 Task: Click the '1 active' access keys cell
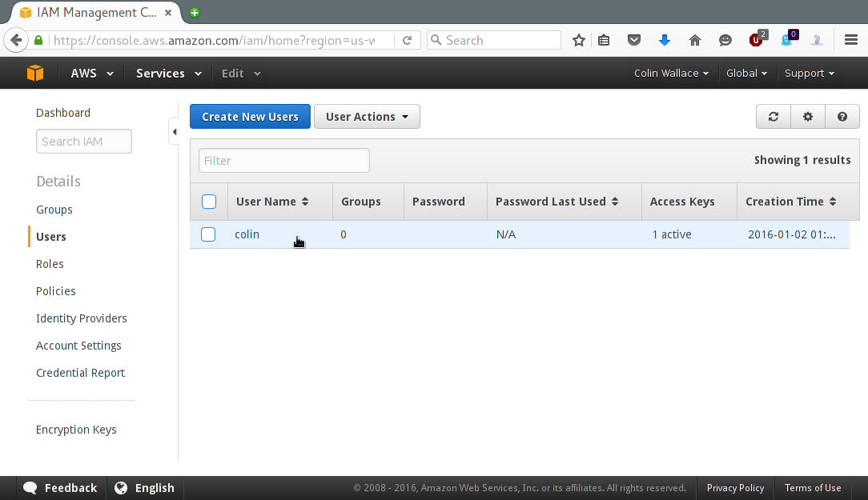coord(672,234)
